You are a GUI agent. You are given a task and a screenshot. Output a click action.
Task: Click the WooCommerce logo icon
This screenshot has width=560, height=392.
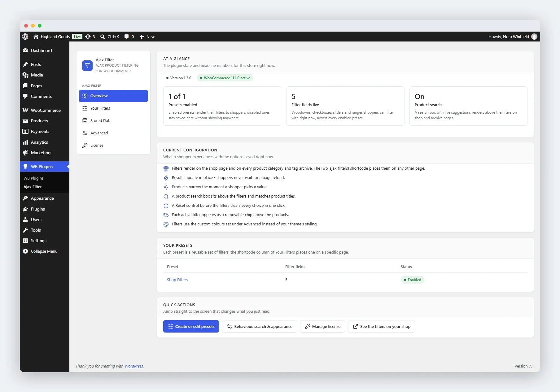tap(25, 110)
